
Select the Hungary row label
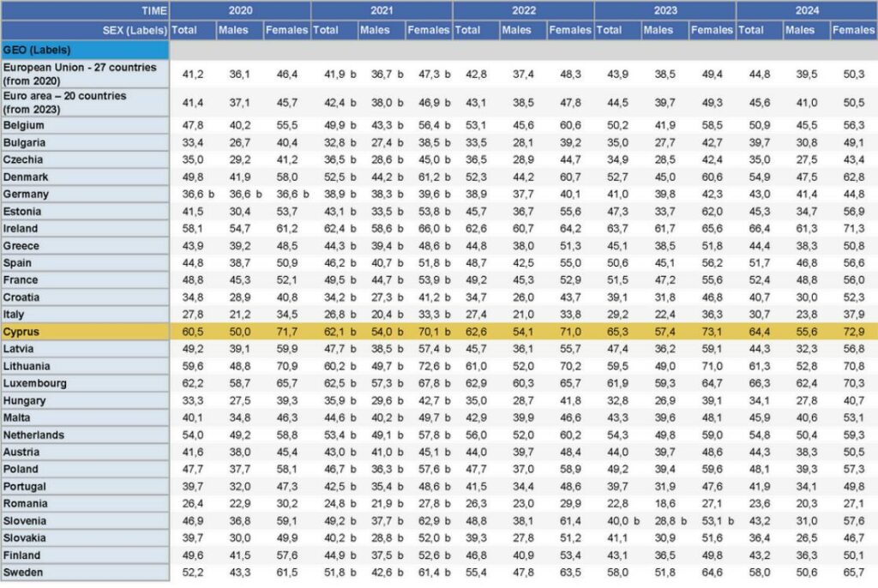point(85,400)
